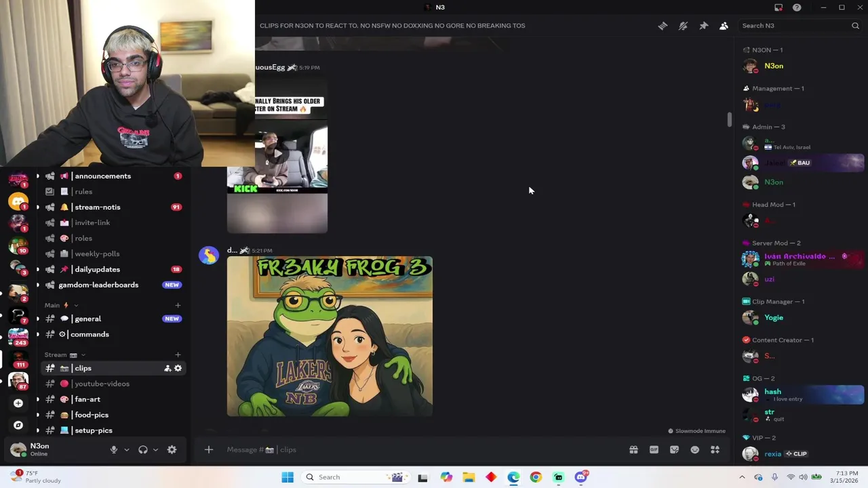Toggle deafen headphones button
This screenshot has width=868, height=488.
coord(143,449)
